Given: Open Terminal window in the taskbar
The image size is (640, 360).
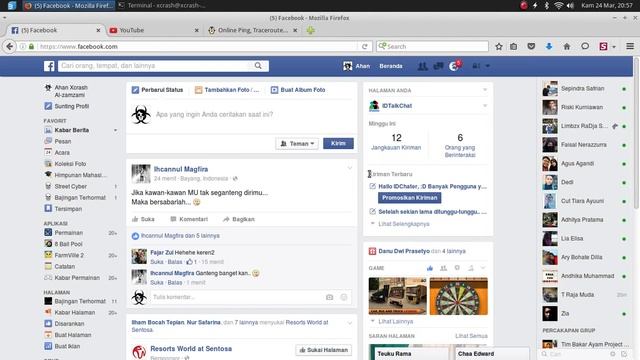Looking at the screenshot, I should [162, 5].
